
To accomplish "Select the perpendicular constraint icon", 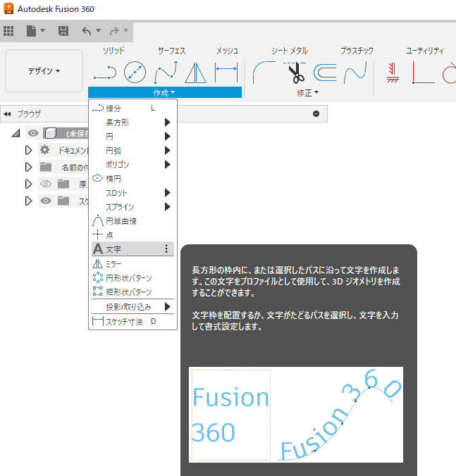I will (x=423, y=73).
